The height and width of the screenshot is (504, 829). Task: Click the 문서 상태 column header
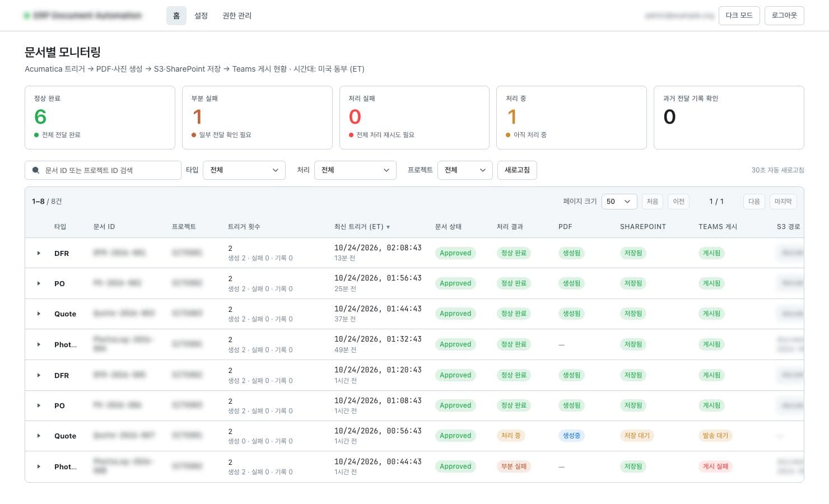448,227
